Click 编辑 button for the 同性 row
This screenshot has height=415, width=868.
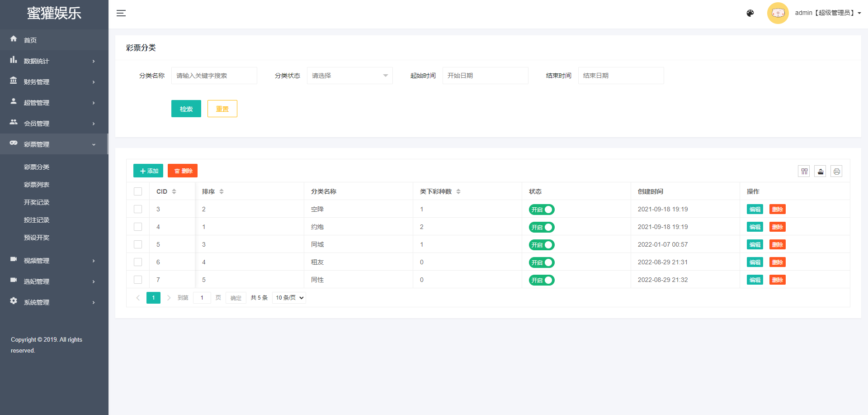(x=755, y=280)
